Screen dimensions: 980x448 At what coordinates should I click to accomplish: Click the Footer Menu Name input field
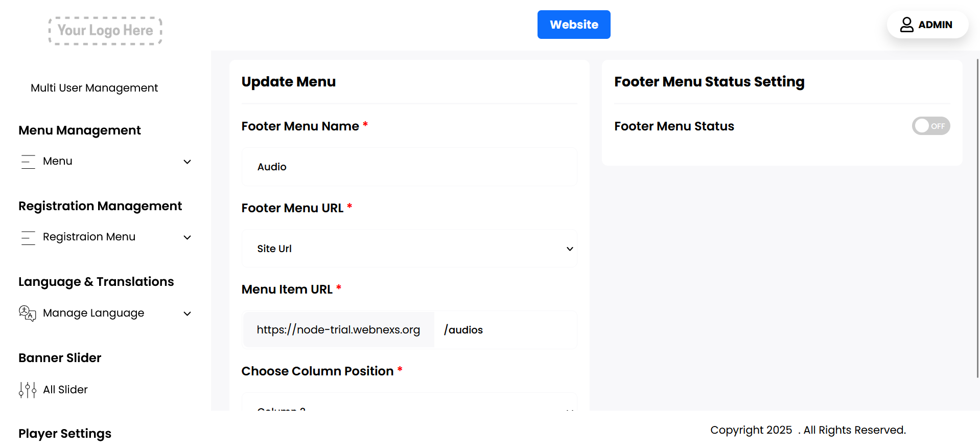(409, 167)
